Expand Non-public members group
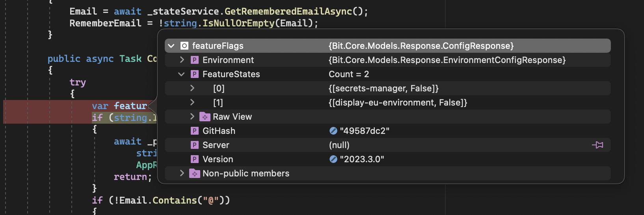Image resolution: width=644 pixels, height=215 pixels. [182, 173]
